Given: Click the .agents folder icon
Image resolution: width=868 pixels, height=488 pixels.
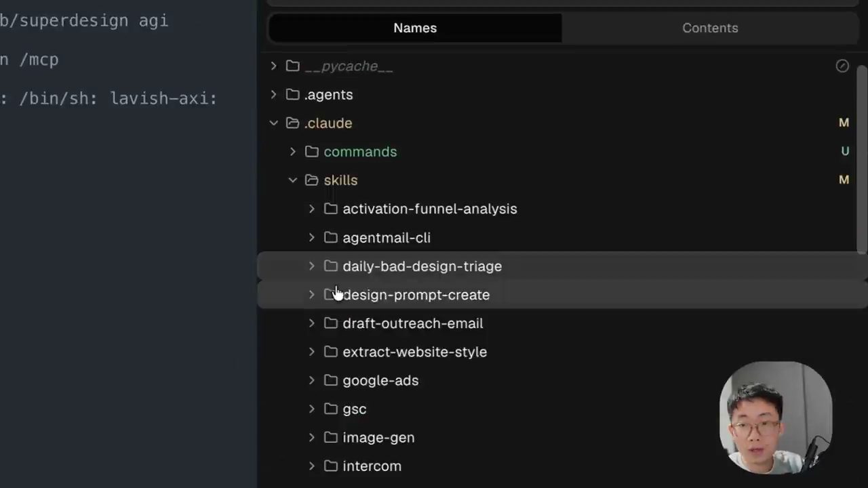Looking at the screenshot, I should click(292, 94).
